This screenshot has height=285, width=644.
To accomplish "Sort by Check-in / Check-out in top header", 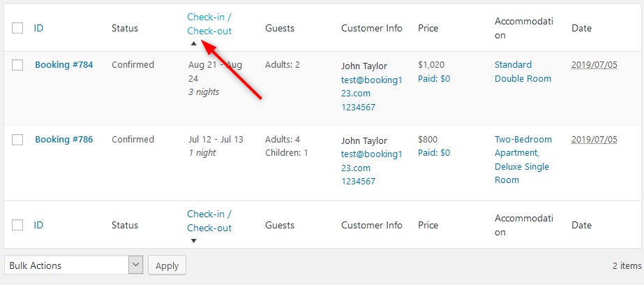I will (209, 24).
